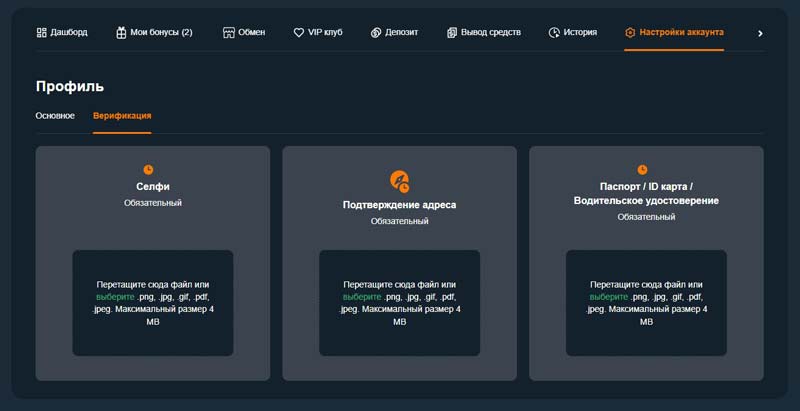The image size is (800, 411).
Task: Click the Вывод средств icon
Action: click(452, 33)
